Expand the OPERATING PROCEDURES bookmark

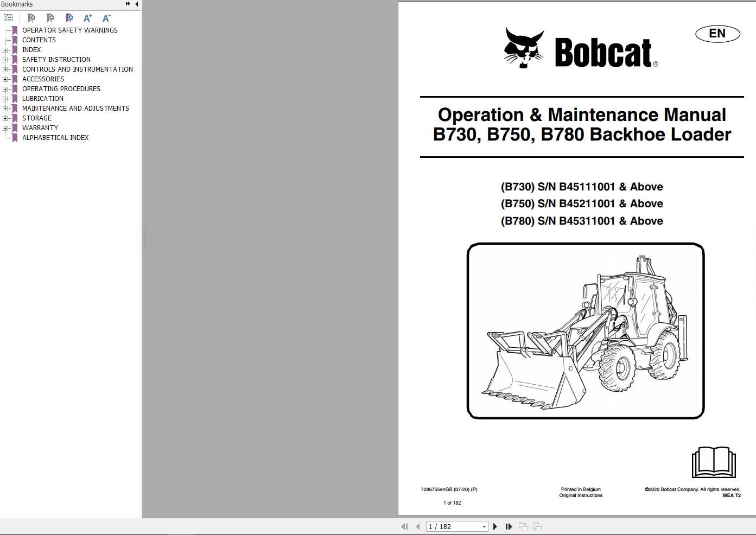click(5, 89)
